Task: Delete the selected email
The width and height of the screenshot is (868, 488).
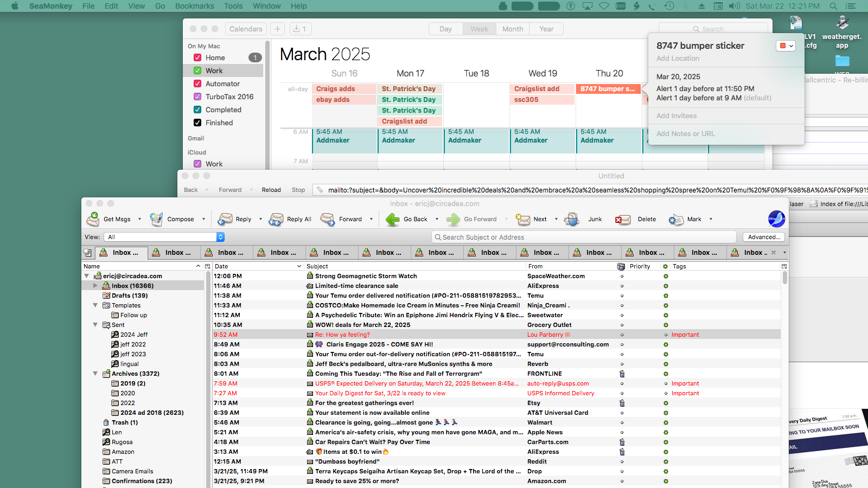Action: point(623,219)
